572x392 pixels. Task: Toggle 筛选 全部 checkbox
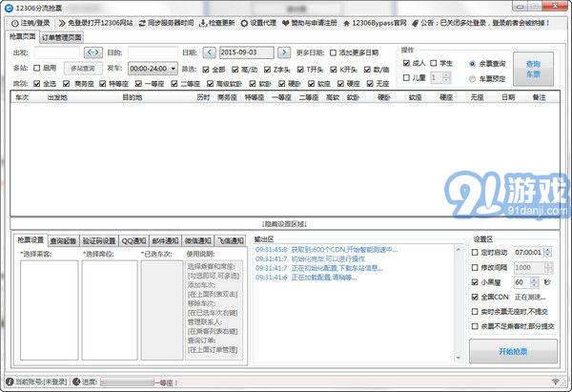(206, 70)
